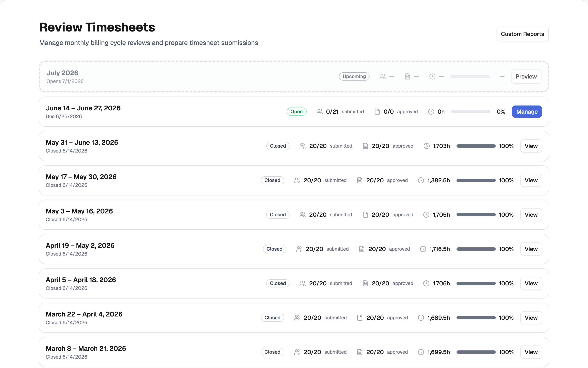
Task: Click people icon in May 3 – May 16 row
Action: [303, 215]
